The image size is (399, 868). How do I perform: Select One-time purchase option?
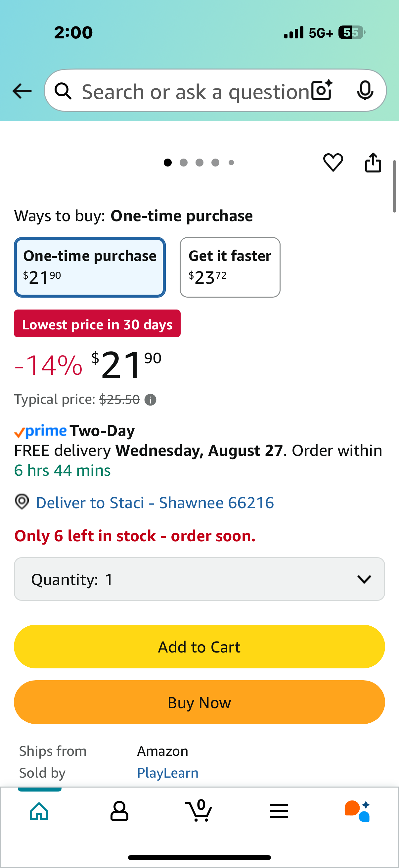[x=90, y=267]
